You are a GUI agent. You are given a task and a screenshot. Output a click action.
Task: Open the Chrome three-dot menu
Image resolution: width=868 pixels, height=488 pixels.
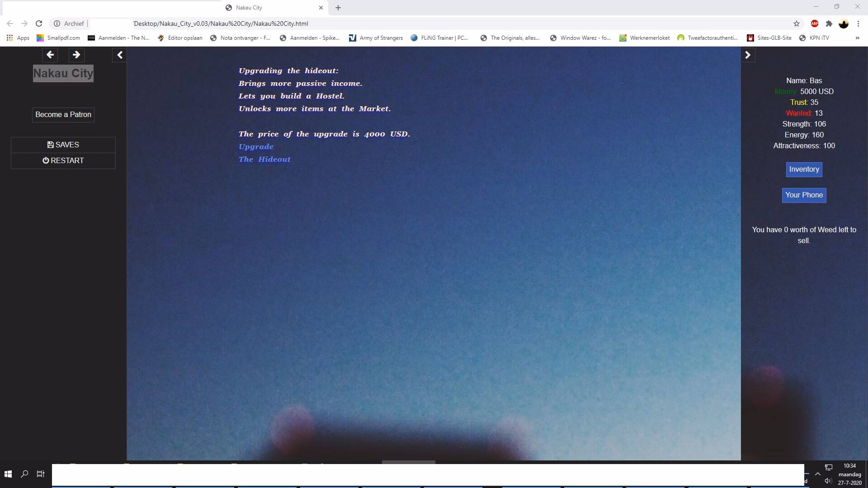click(x=858, y=23)
